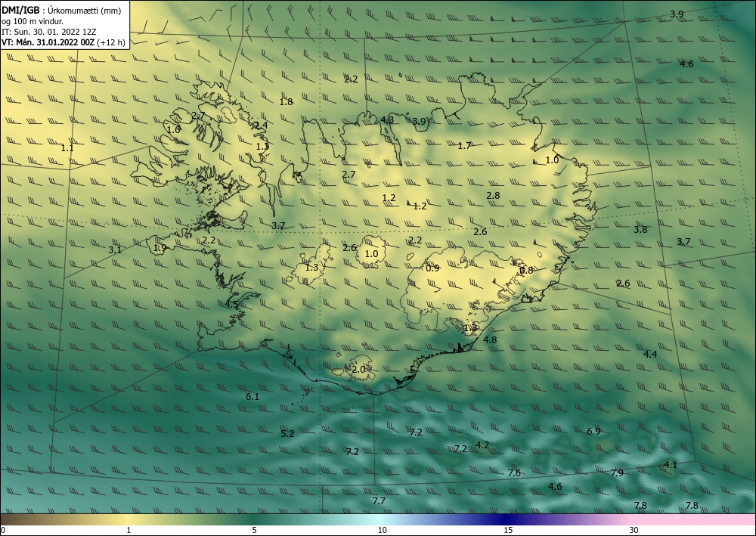
Task: Select the 1.6 value on the Westfjords
Action: click(x=174, y=130)
